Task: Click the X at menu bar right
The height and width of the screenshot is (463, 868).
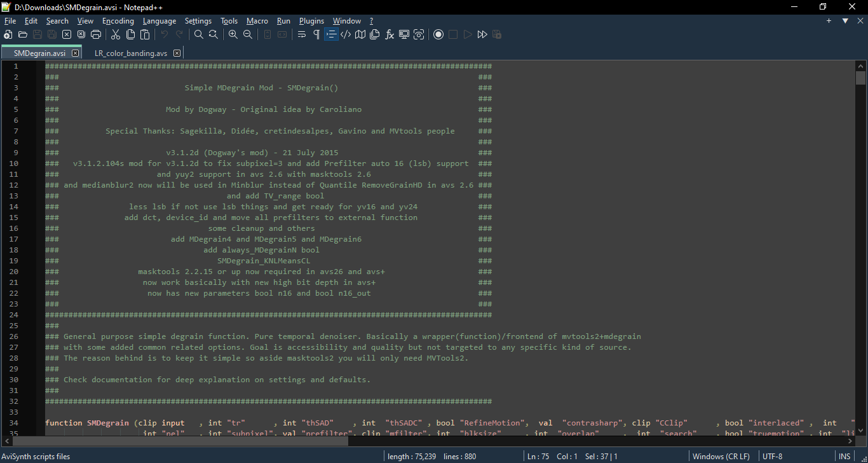Action: pyautogui.click(x=860, y=21)
